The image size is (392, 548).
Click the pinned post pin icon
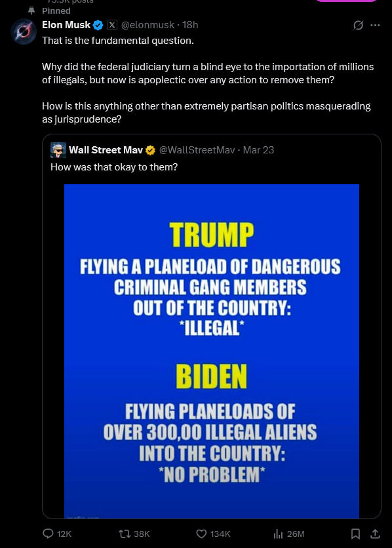(x=31, y=11)
